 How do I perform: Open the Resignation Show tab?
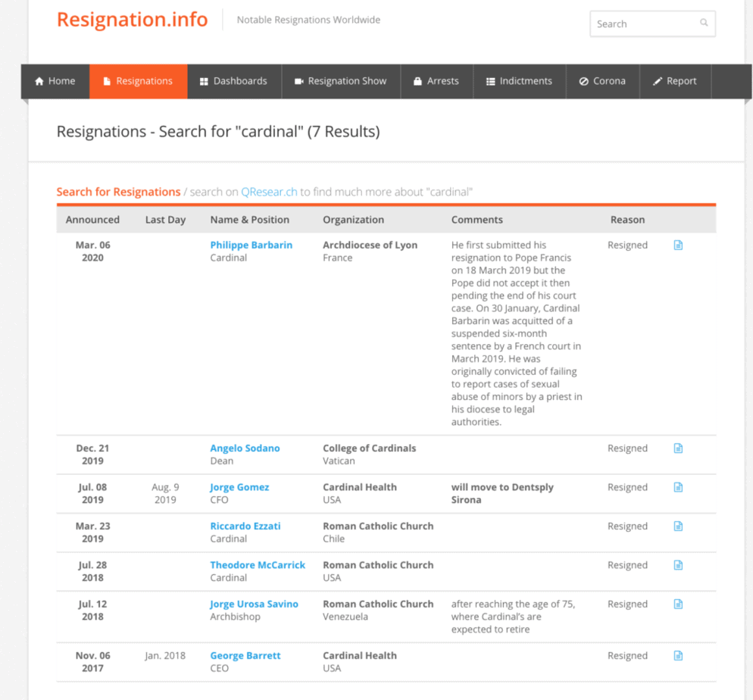[340, 81]
